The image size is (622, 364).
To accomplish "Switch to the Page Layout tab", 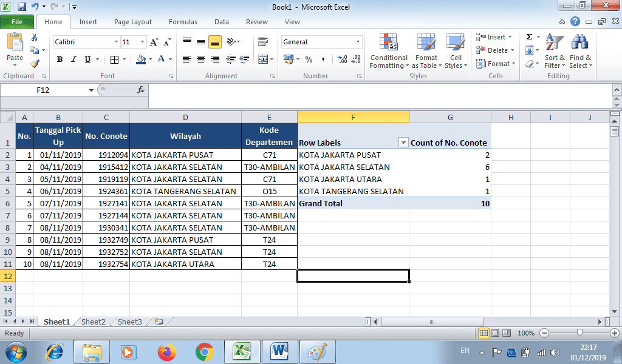I will pyautogui.click(x=133, y=22).
